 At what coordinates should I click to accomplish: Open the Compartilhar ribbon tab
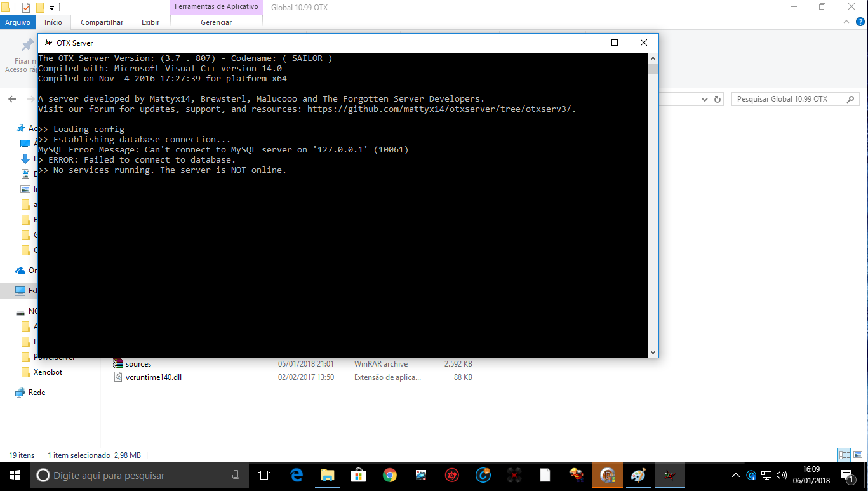coord(102,22)
